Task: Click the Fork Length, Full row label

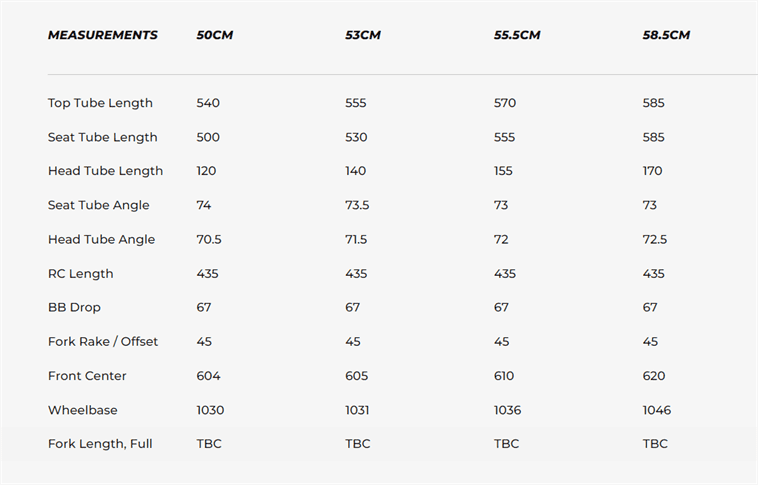Action: click(100, 444)
